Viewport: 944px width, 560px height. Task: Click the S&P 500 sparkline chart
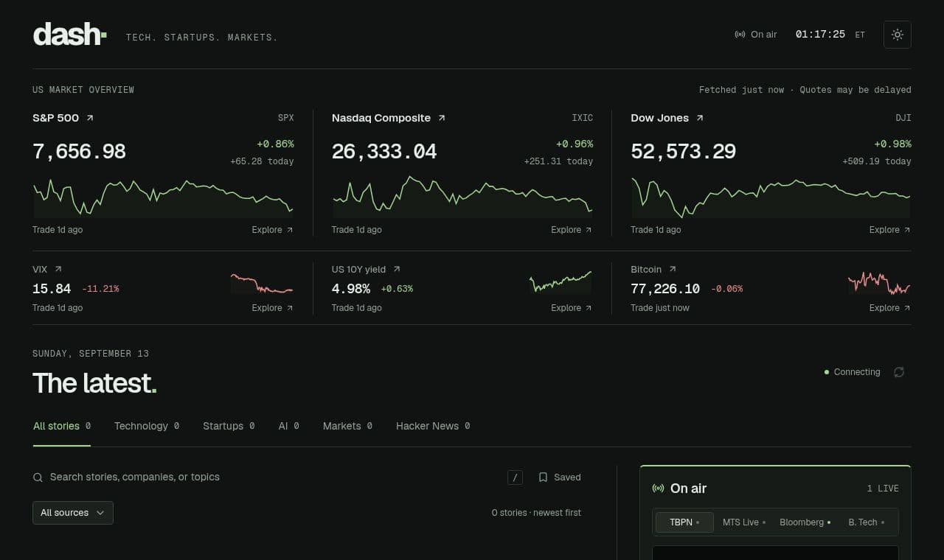163,197
